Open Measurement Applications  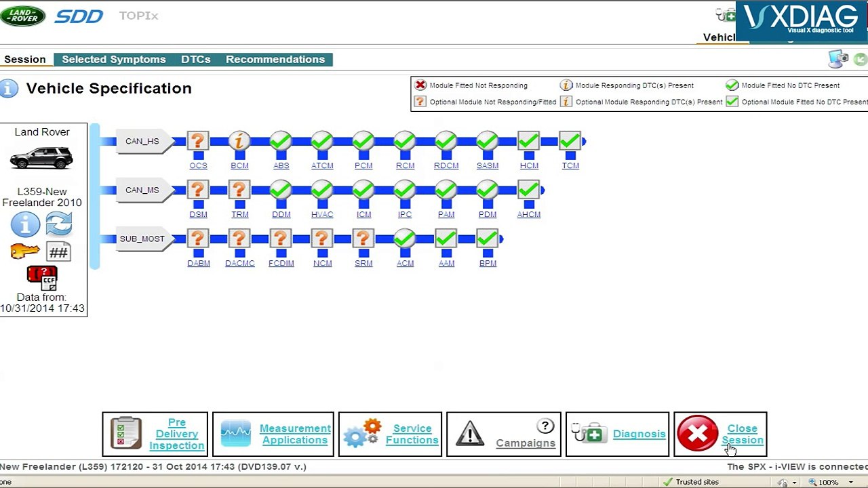[x=273, y=434]
